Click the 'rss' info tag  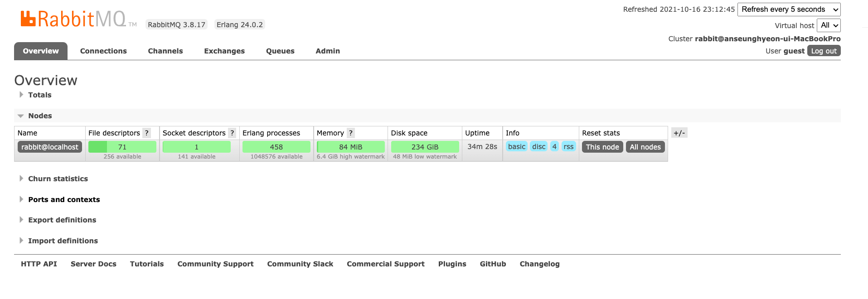568,146
